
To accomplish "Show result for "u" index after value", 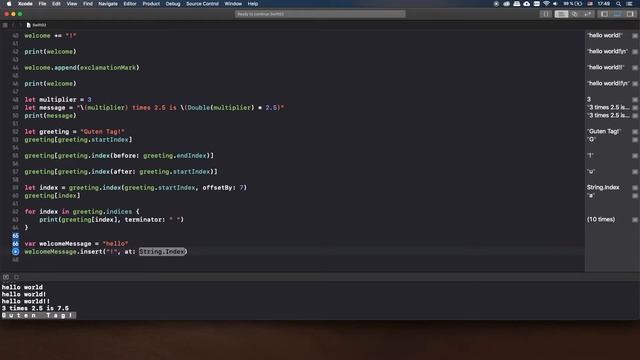I will point(635,172).
